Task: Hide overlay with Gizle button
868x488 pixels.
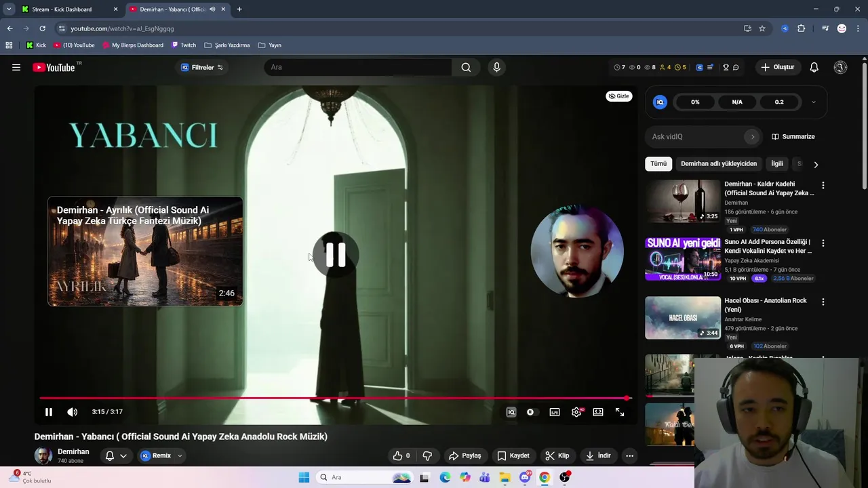Action: tap(618, 96)
